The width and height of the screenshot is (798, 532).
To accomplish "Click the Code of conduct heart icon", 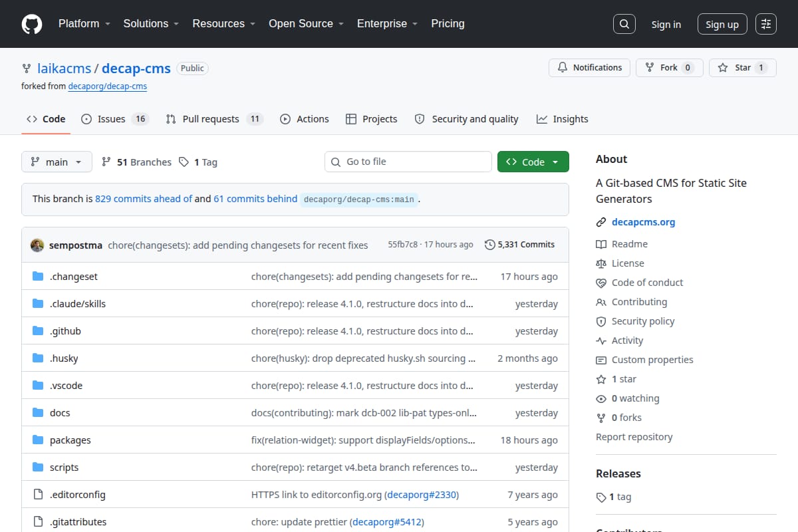I will tap(601, 283).
